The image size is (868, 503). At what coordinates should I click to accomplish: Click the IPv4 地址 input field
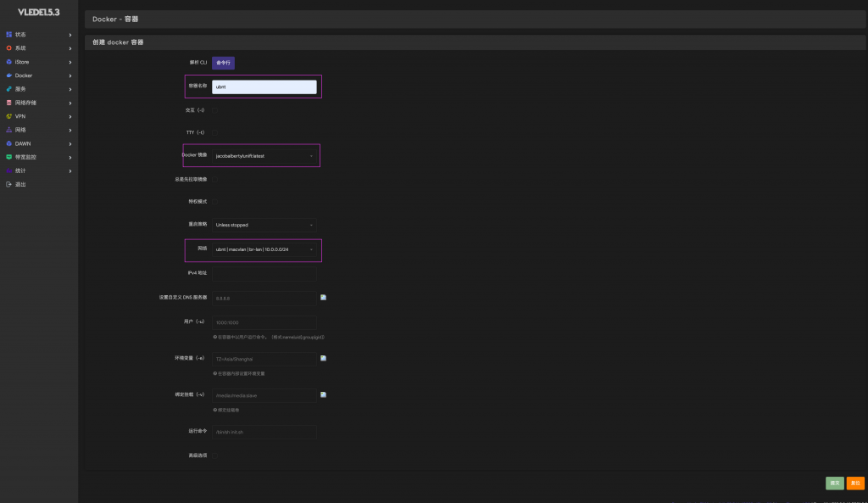[x=264, y=274]
